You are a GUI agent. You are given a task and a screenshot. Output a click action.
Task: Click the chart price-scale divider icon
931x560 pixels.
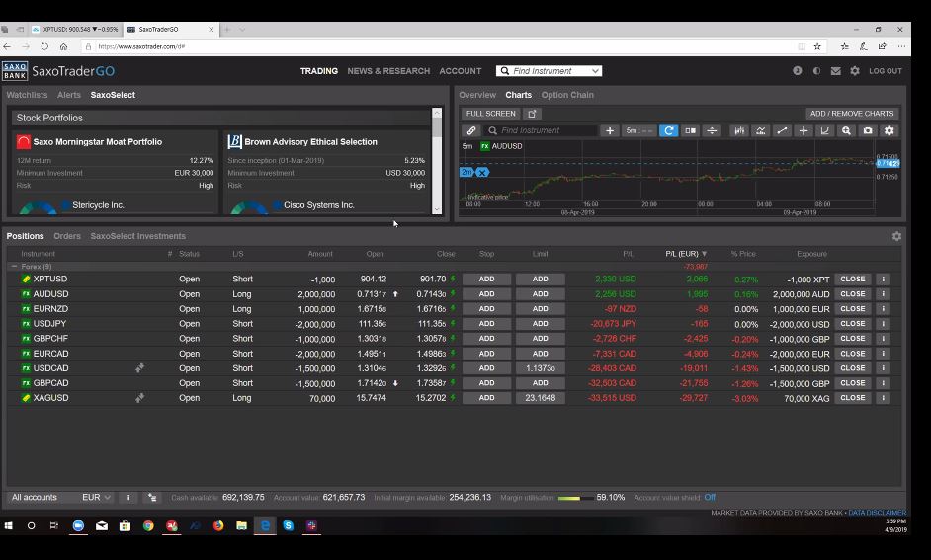(x=712, y=130)
